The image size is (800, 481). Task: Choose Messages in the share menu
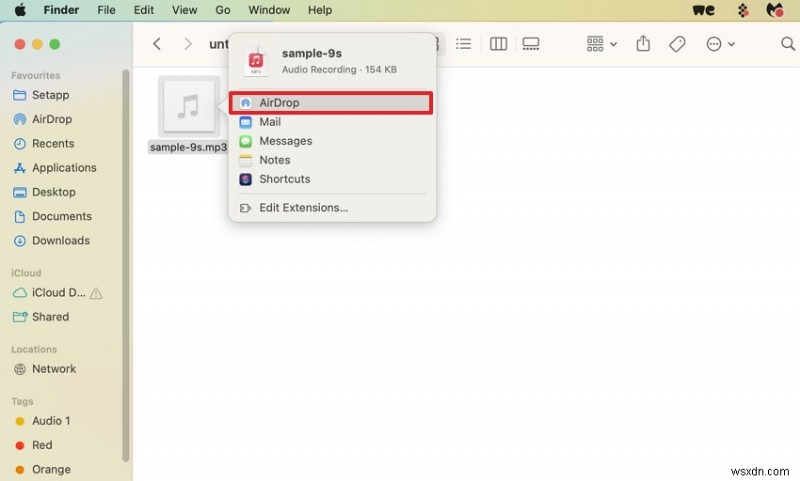point(332,141)
